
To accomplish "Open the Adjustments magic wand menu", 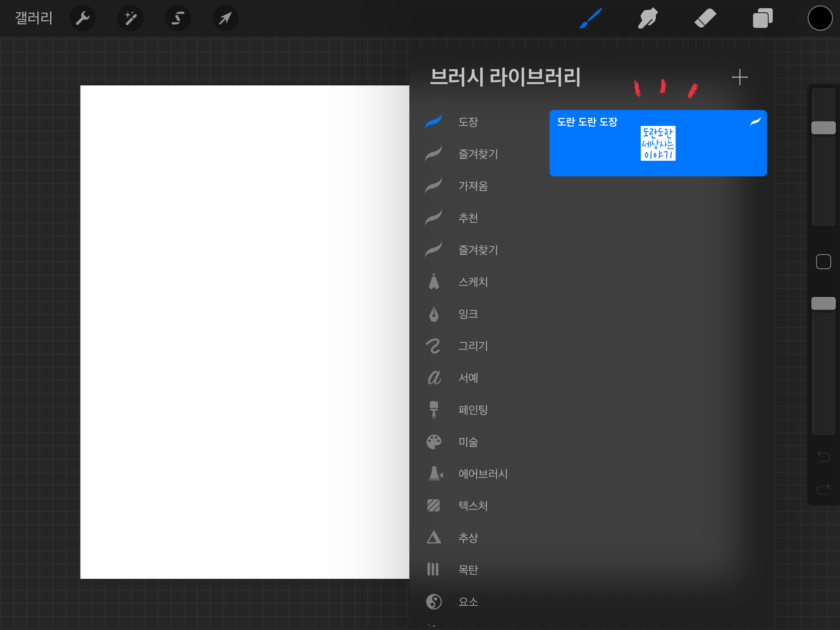I will (x=130, y=18).
